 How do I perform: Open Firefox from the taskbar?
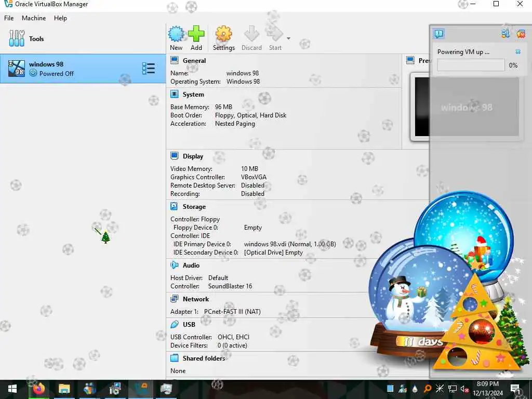pyautogui.click(x=38, y=389)
